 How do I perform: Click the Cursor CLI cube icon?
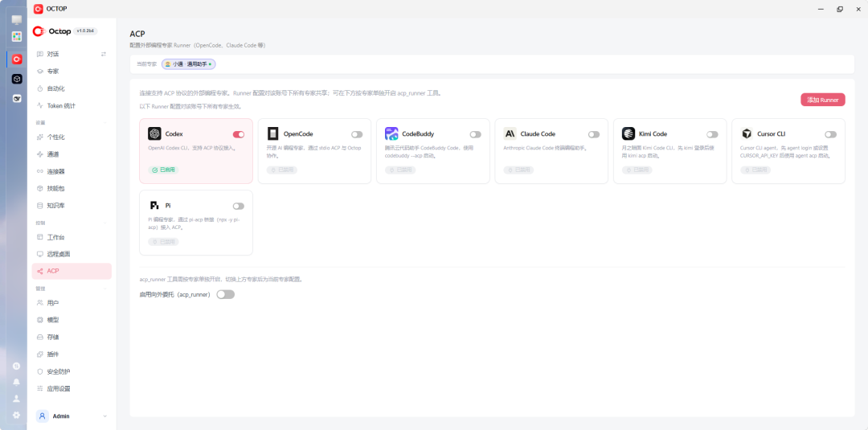tap(747, 134)
